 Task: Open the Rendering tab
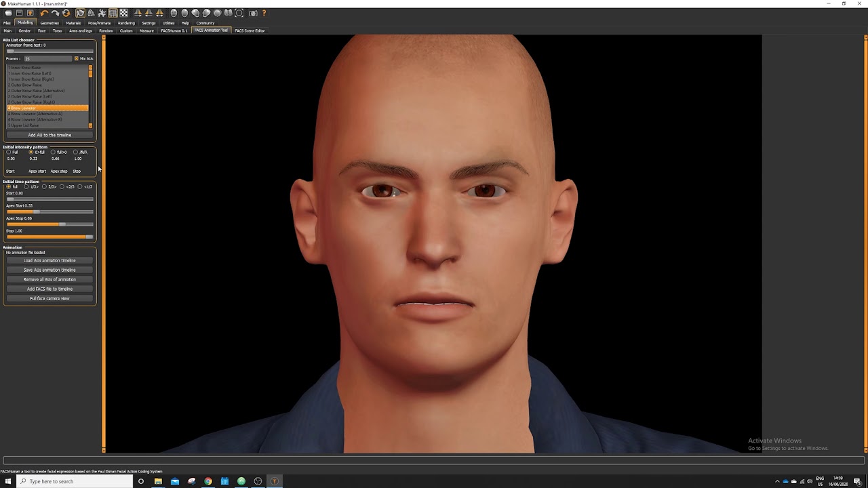tap(126, 23)
